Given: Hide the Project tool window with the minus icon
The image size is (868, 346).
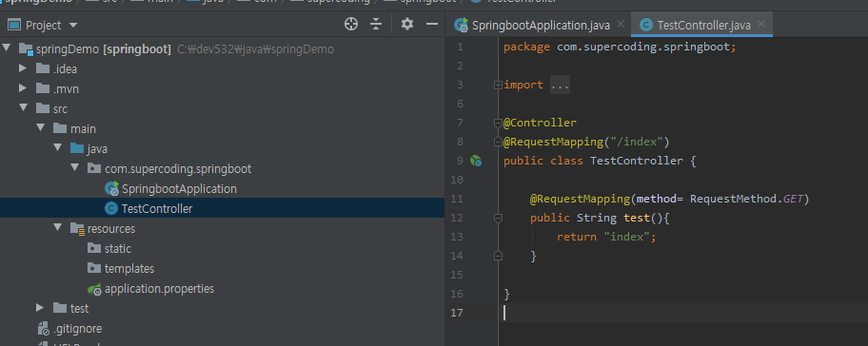Looking at the screenshot, I should pyautogui.click(x=432, y=24).
